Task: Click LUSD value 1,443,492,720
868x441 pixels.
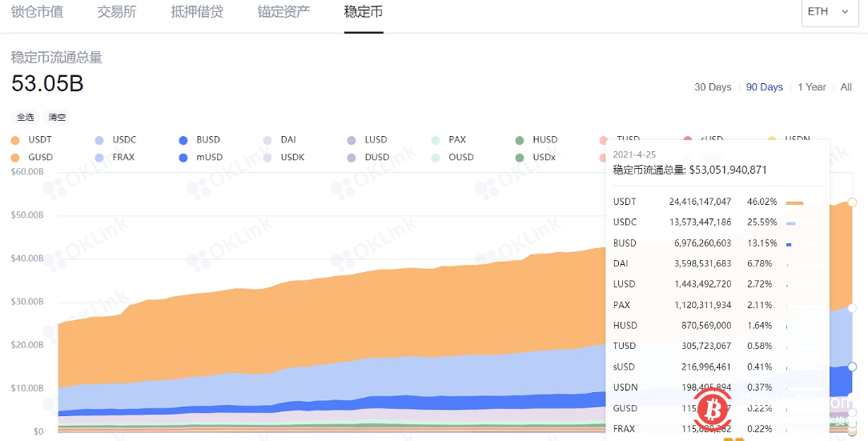Action: click(702, 284)
